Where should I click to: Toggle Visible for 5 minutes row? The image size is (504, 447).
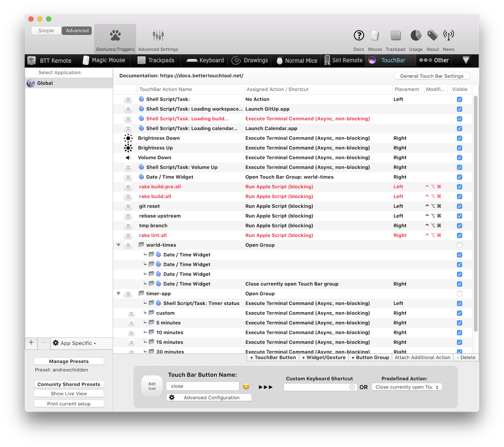[x=460, y=323]
